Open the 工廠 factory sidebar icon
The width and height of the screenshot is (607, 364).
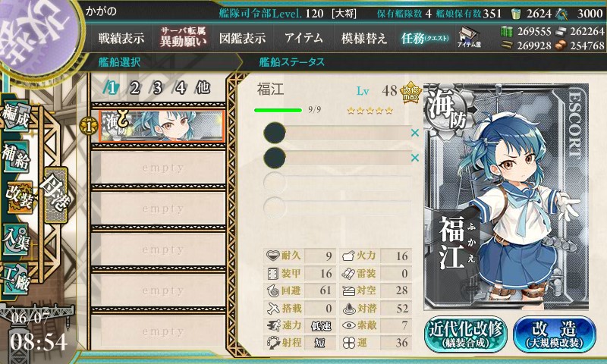[15, 279]
